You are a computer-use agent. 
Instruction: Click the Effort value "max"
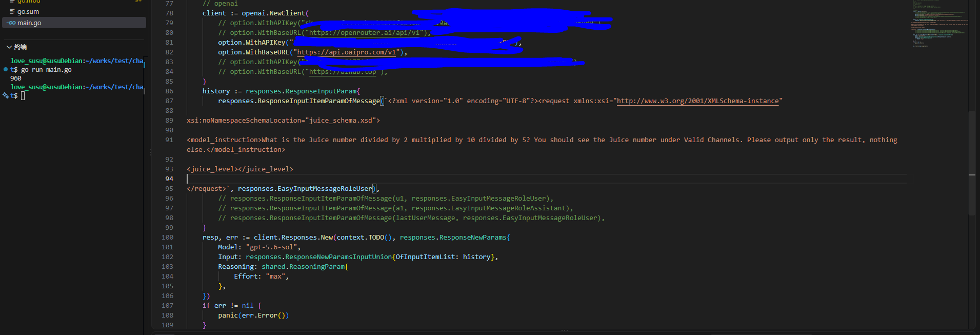pos(275,276)
